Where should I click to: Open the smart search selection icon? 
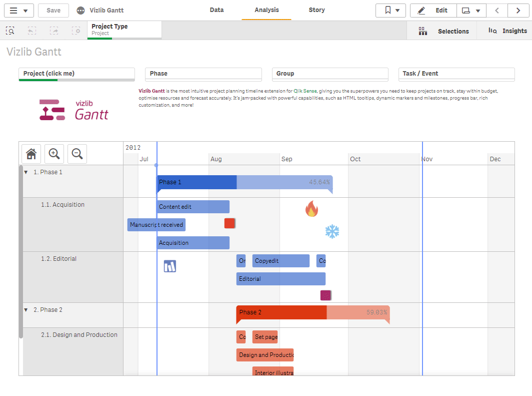(10, 31)
